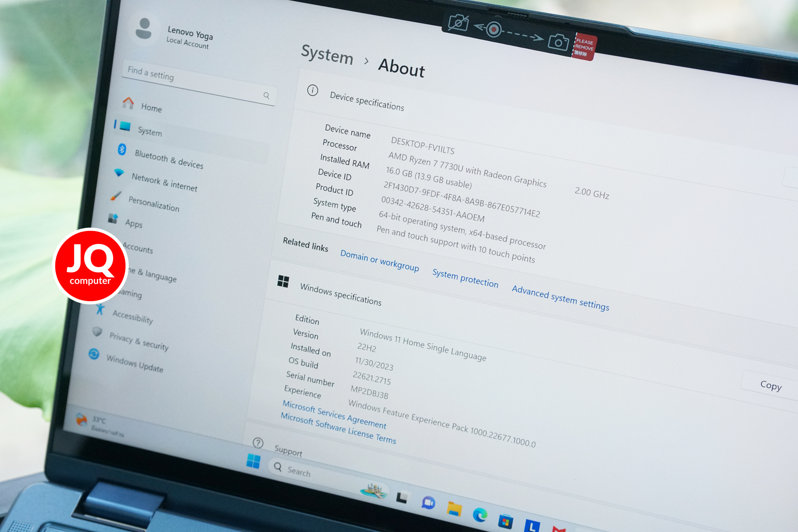Image resolution: width=798 pixels, height=532 pixels.
Task: Expand the Support section
Action: [288, 451]
